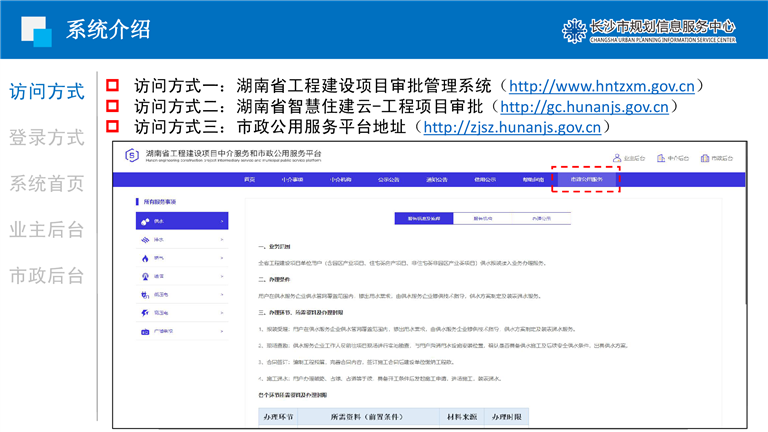768x432 pixels.
Task: Open the http://gc.hunanjs.gov.cn link
Action: 583,106
